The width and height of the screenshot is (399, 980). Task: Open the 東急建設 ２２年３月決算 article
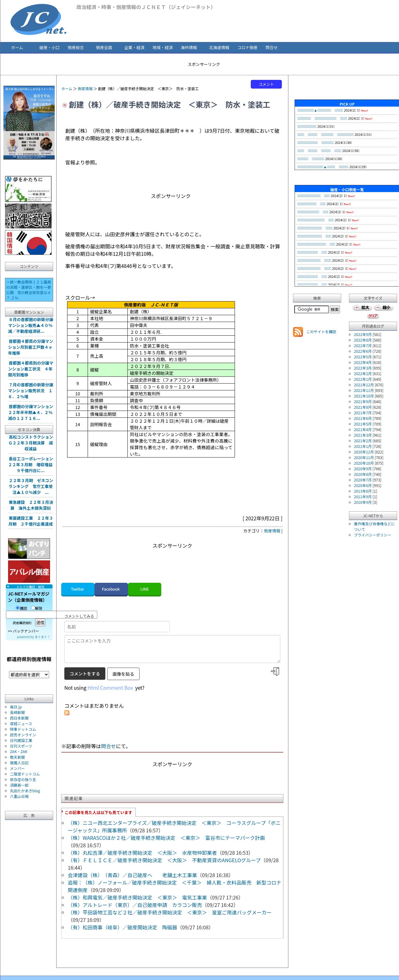pyautogui.click(x=31, y=505)
